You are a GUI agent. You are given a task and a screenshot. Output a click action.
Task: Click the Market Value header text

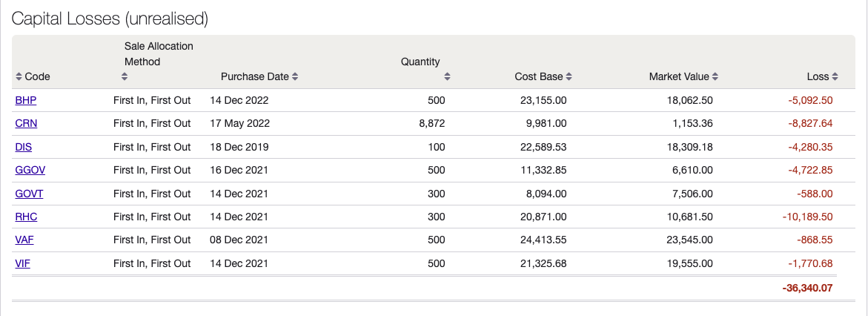679,76
